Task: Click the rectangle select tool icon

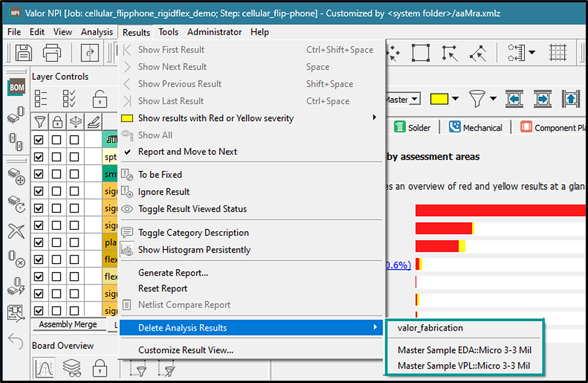Action: coord(421,52)
